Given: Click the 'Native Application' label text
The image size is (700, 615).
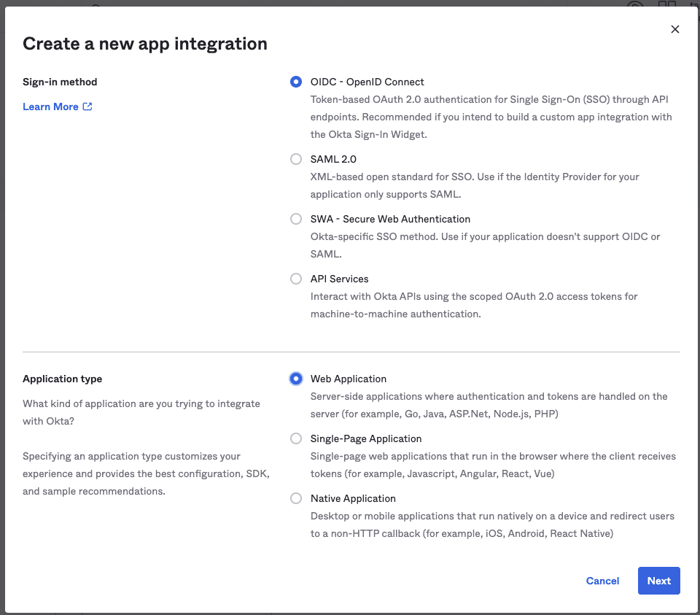Looking at the screenshot, I should (x=353, y=499).
